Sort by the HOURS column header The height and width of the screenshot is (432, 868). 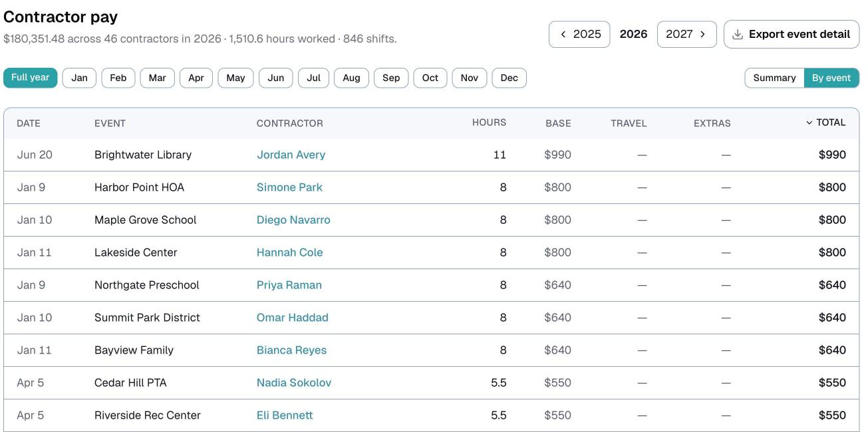click(x=489, y=122)
